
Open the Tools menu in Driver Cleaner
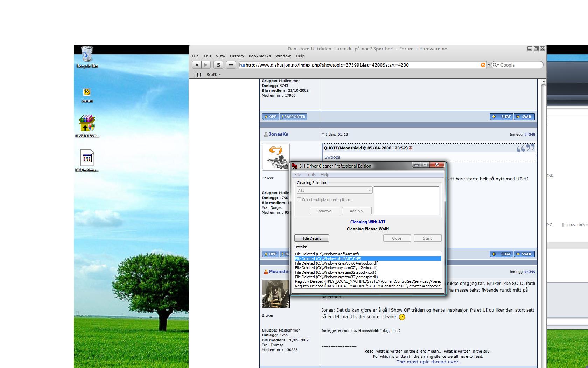click(x=310, y=175)
